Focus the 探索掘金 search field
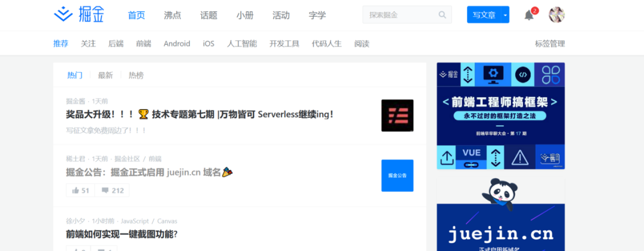This screenshot has height=251, width=644. (407, 15)
